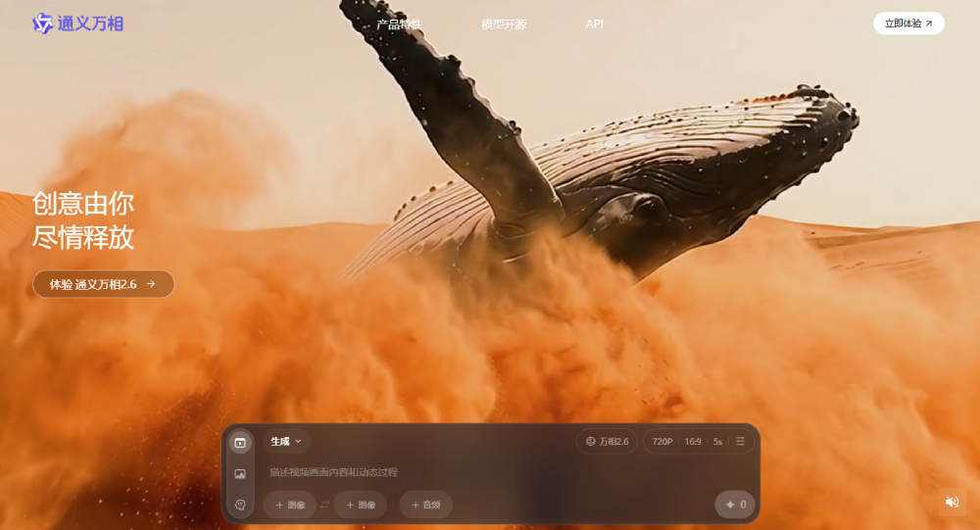Click the 音频 add audio button
The width and height of the screenshot is (980, 530).
[x=425, y=505]
